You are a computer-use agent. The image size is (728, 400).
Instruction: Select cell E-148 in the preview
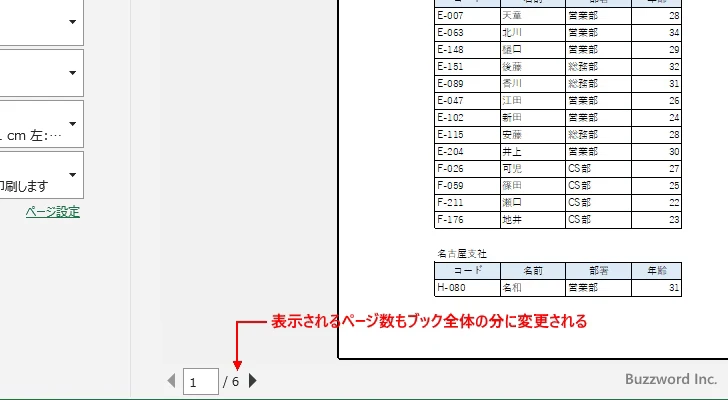coord(468,50)
